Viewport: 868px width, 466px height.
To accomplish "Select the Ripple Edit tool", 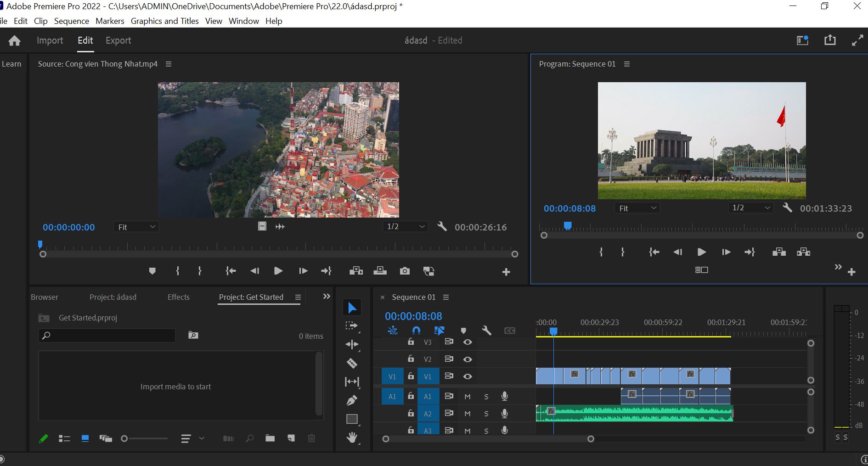I will (x=352, y=344).
